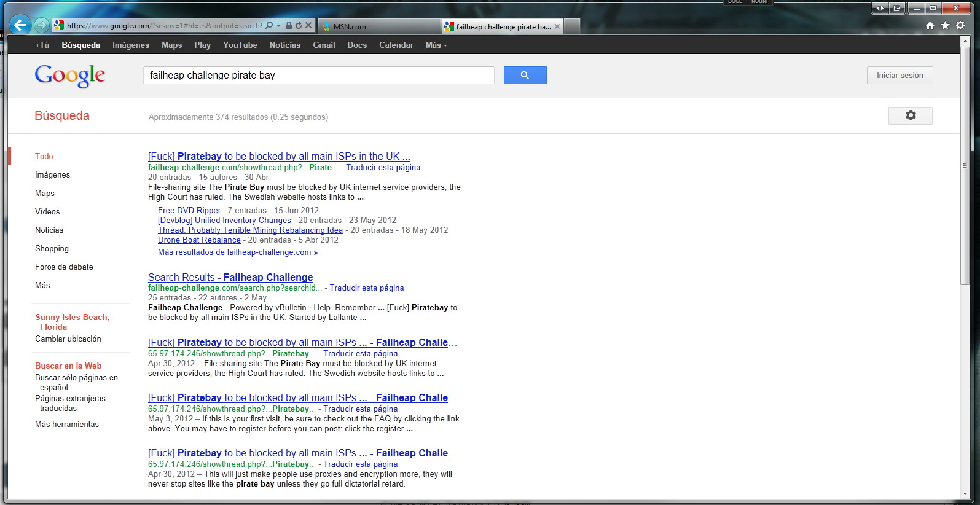Open Maps in the Google top bar
Viewport: 980px width, 505px height.
click(x=172, y=45)
